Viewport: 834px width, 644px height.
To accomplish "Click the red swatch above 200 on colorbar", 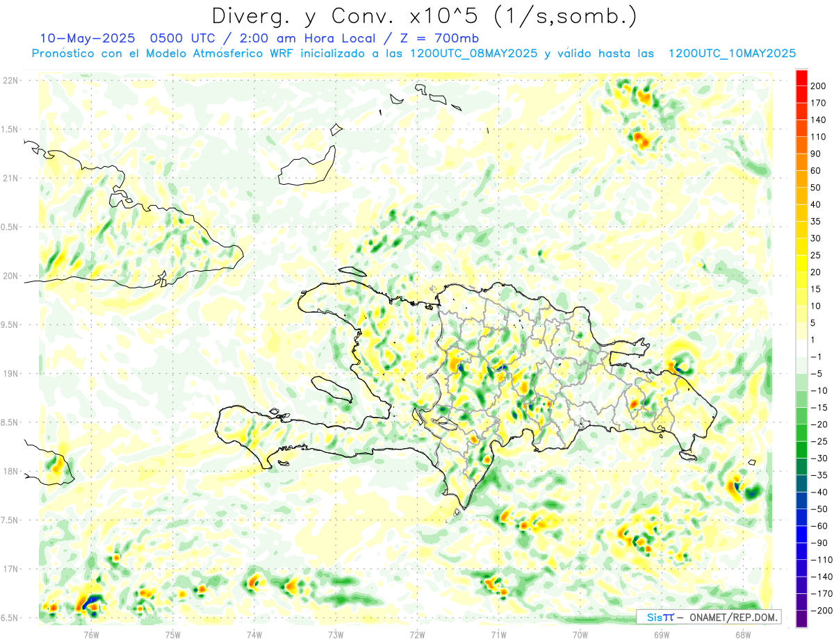I will coord(801,76).
